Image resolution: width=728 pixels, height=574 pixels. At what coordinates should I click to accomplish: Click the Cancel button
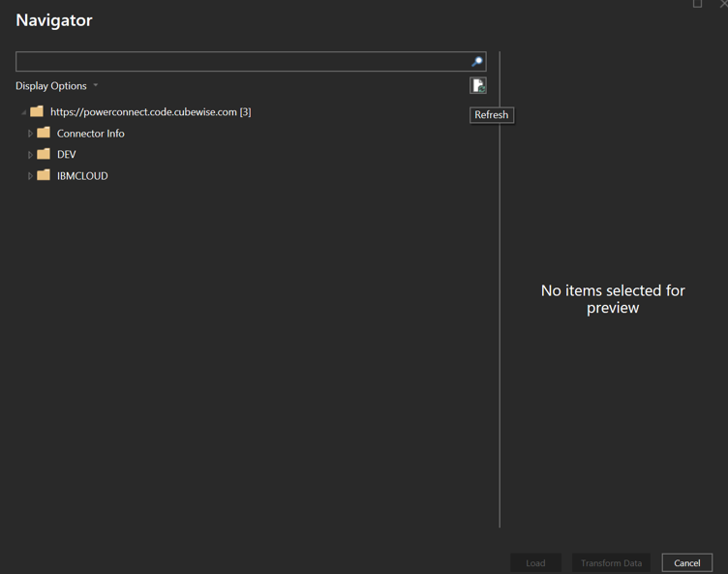pos(686,562)
